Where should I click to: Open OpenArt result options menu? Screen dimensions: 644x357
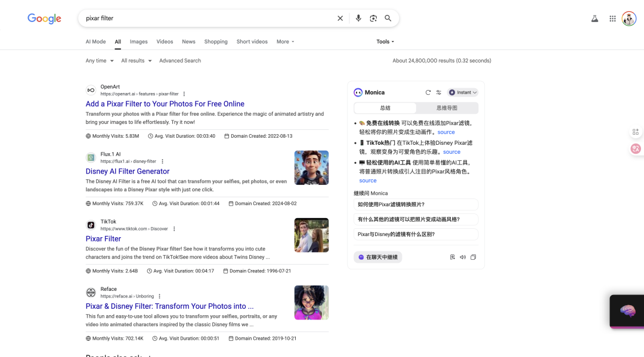[184, 94]
